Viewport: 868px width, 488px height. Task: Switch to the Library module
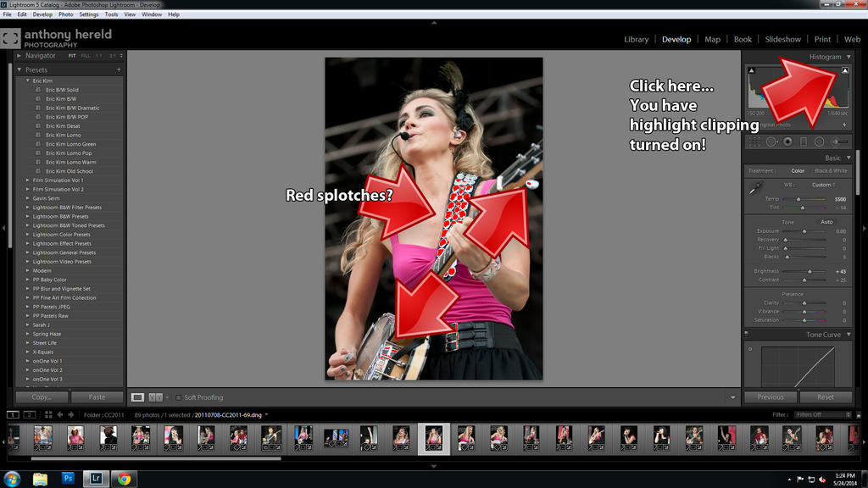tap(636, 39)
